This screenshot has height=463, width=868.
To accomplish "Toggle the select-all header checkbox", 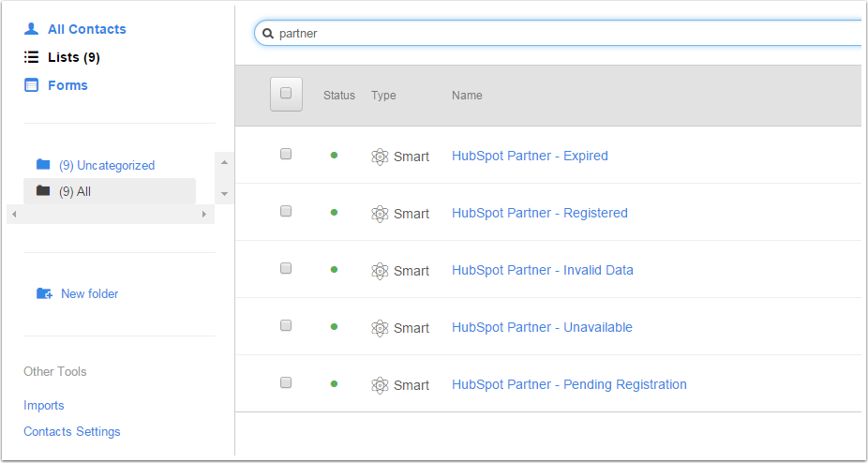I will coord(286,94).
